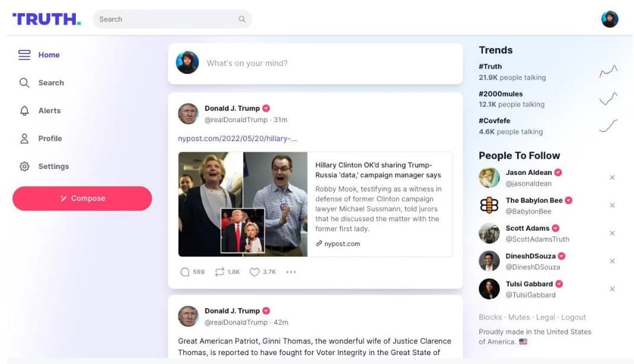Open The Babylon Bee profile name
634x364 pixels.
534,200
